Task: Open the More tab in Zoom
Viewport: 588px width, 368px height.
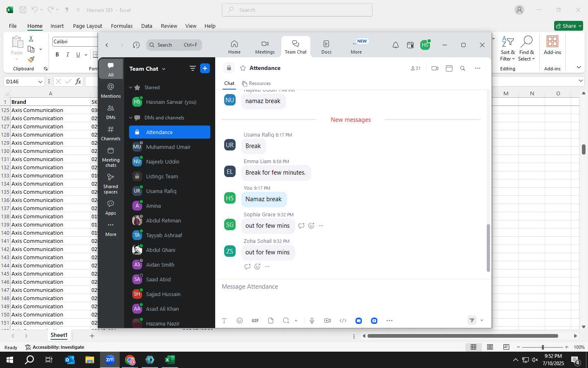Action: (356, 47)
